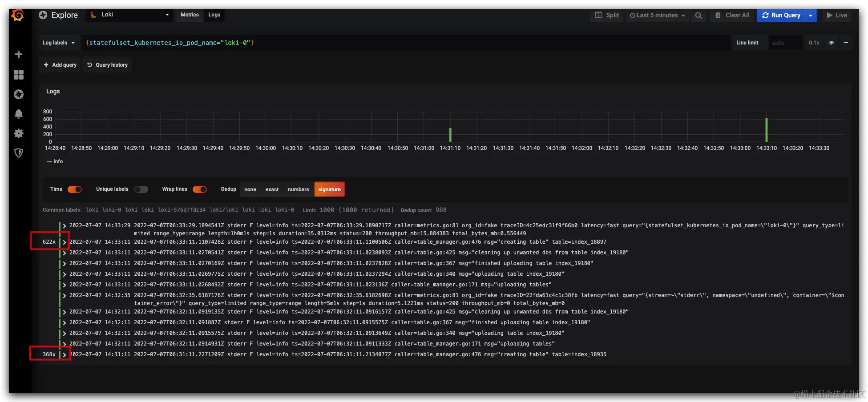868x402 pixels.
Task: Click the "Limit: 1000 (1000 returned)" text
Action: pyautogui.click(x=348, y=210)
